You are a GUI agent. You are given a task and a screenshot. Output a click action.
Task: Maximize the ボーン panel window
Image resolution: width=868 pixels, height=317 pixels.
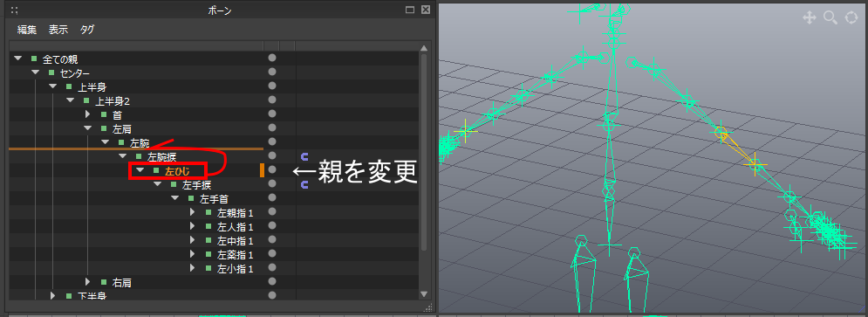410,10
